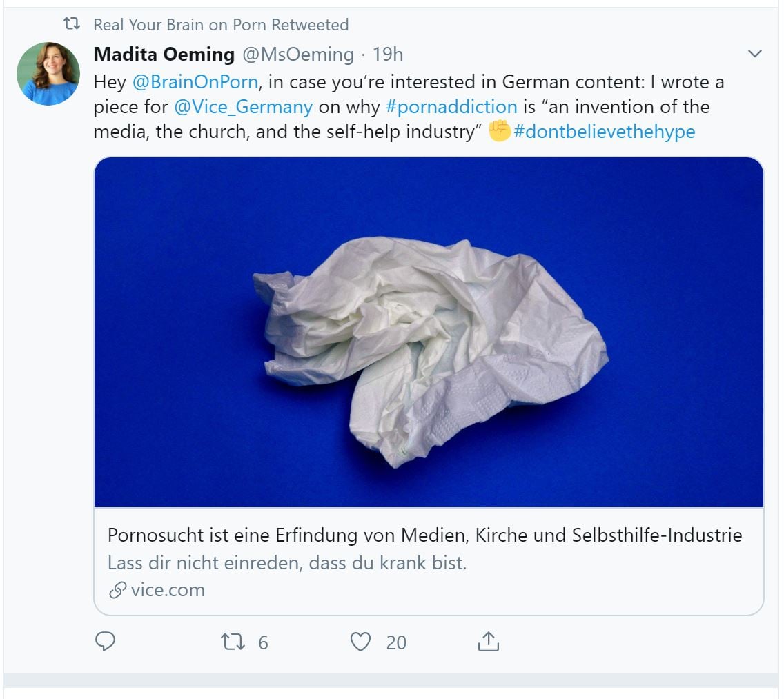
Task: Open the @BrainOnPorn mention
Action: (195, 82)
